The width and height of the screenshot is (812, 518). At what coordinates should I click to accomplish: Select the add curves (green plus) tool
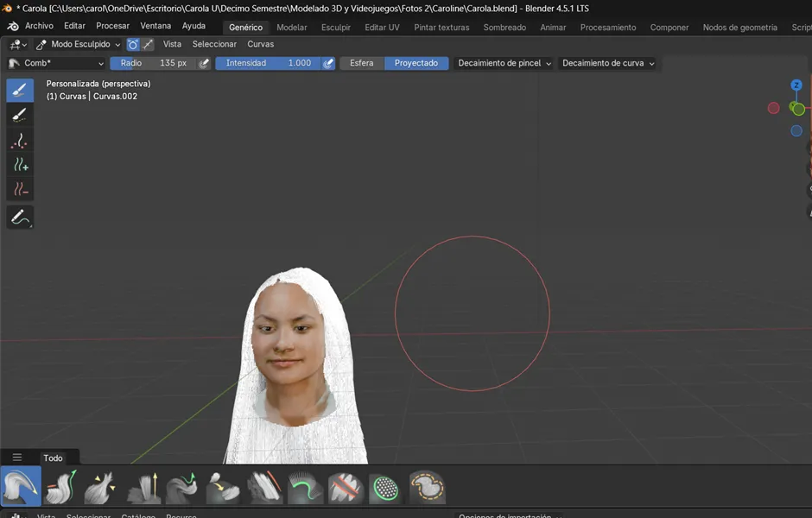tap(20, 164)
